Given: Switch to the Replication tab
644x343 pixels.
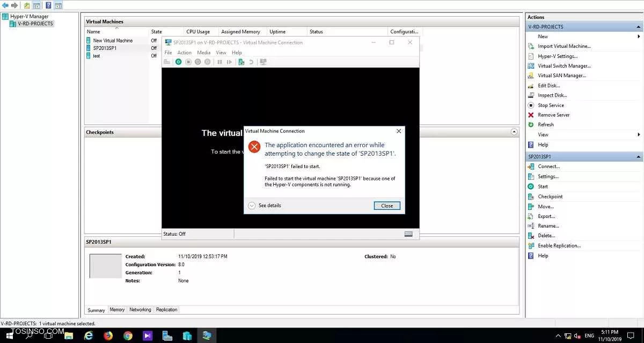Looking at the screenshot, I should coord(166,310).
